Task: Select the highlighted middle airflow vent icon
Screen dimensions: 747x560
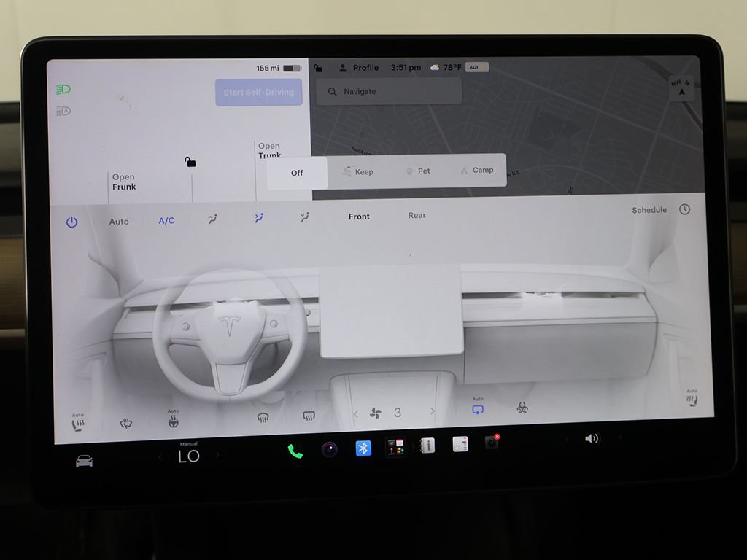Action: click(x=259, y=218)
